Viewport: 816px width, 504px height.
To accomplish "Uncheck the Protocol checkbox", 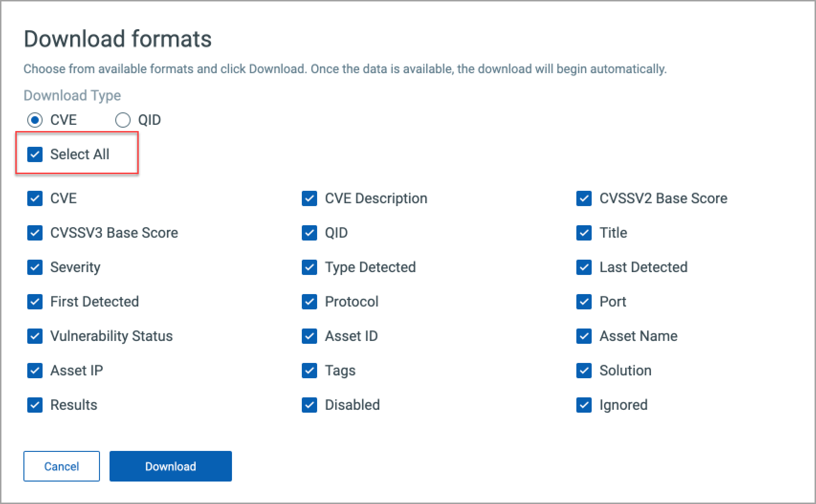I will point(309,302).
